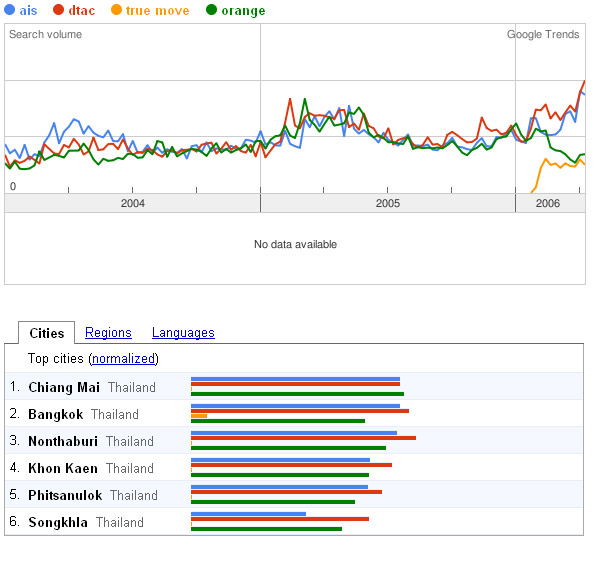This screenshot has width=596, height=564.
Task: Click the orange true move legend dot
Action: (116, 10)
